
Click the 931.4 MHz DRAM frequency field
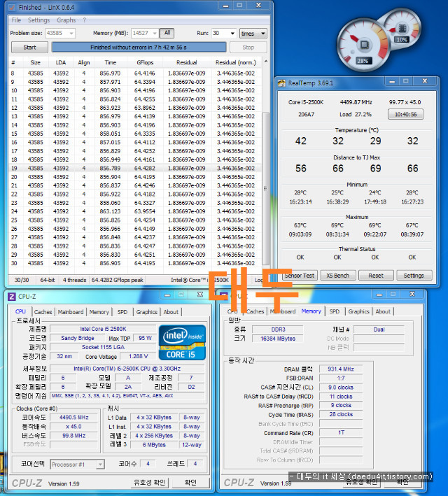pos(341,369)
